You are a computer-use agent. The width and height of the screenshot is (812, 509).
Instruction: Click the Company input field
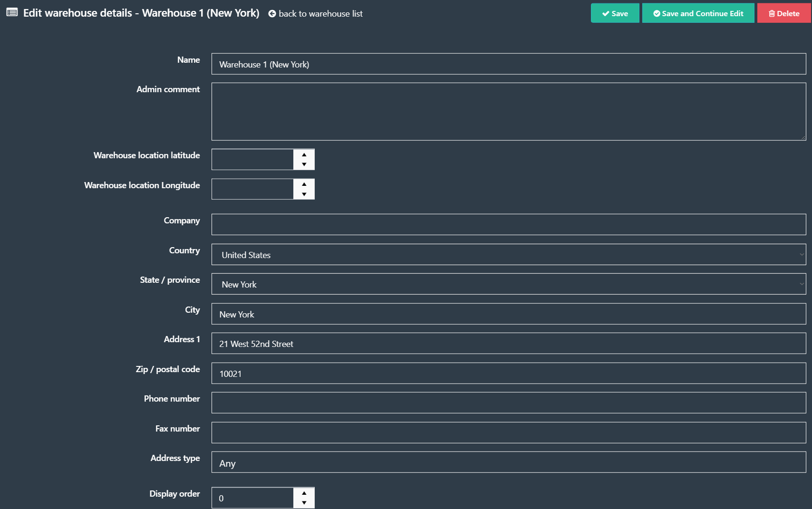509,224
